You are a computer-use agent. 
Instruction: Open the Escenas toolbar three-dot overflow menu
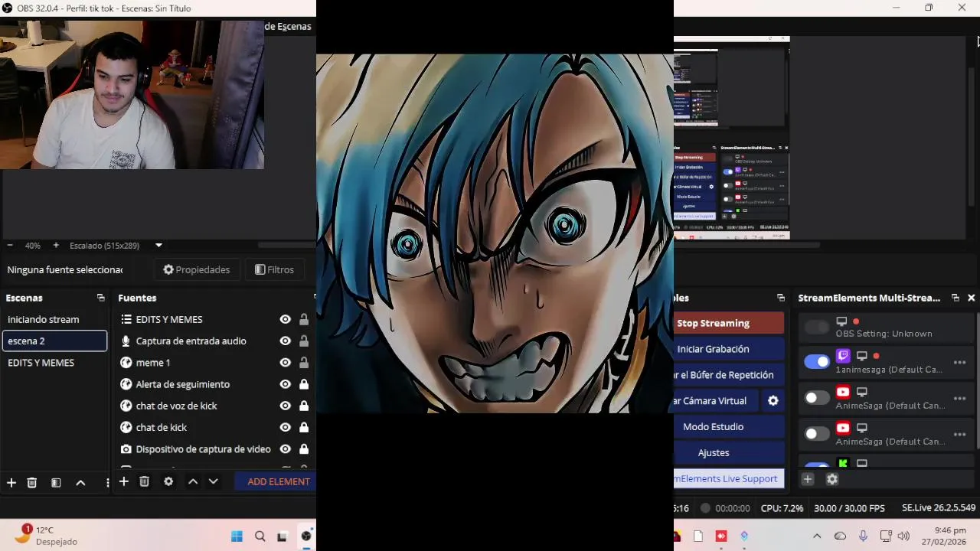107,483
